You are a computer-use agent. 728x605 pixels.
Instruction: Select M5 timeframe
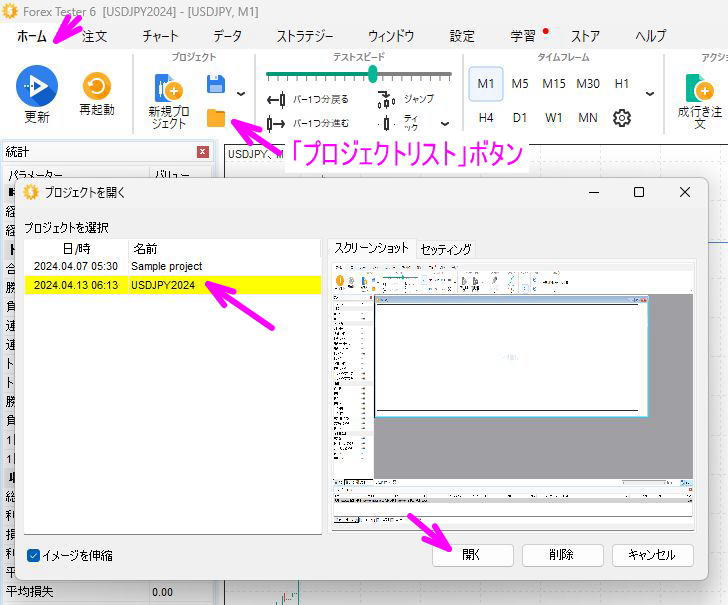point(520,84)
